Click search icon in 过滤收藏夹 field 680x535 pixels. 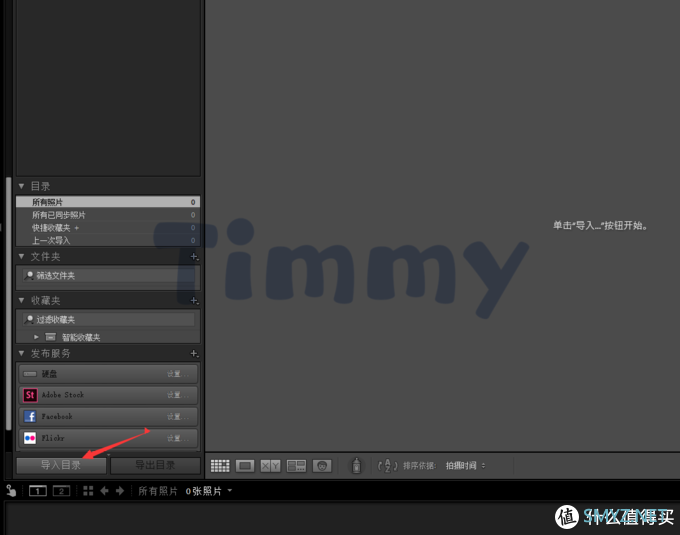pyautogui.click(x=29, y=320)
